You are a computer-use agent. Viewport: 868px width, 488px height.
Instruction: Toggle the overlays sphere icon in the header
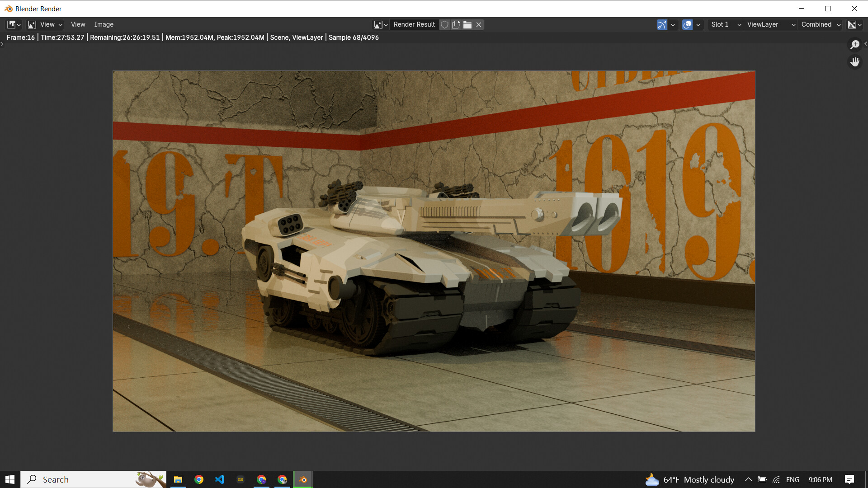[x=688, y=24]
